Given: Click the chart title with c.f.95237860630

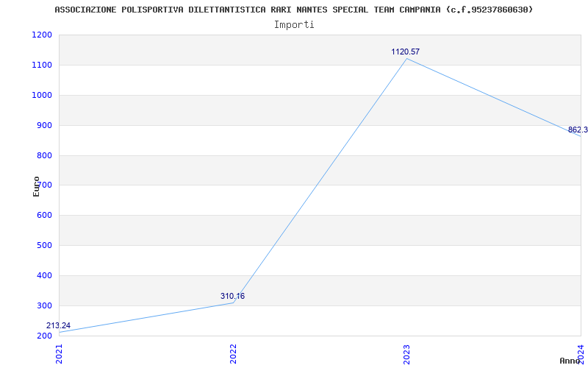Looking at the screenshot, I should (293, 10).
